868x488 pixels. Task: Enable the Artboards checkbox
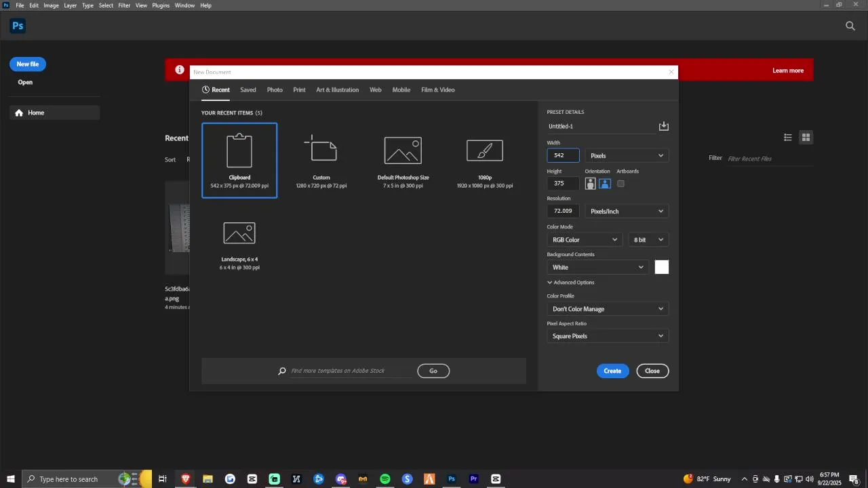(620, 184)
